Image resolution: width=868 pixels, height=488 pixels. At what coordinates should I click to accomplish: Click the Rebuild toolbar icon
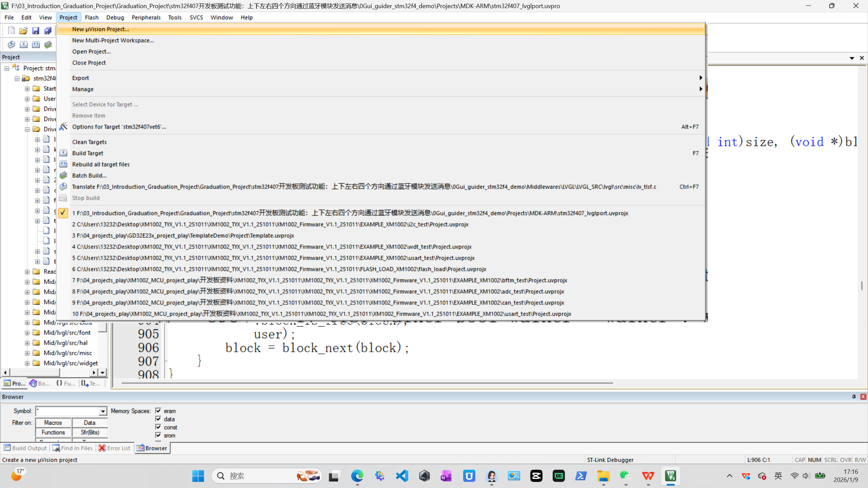tap(36, 44)
